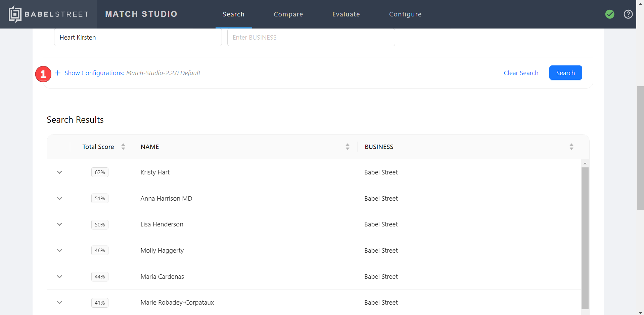
Task: Switch to the Evaluate tab
Action: pos(346,14)
